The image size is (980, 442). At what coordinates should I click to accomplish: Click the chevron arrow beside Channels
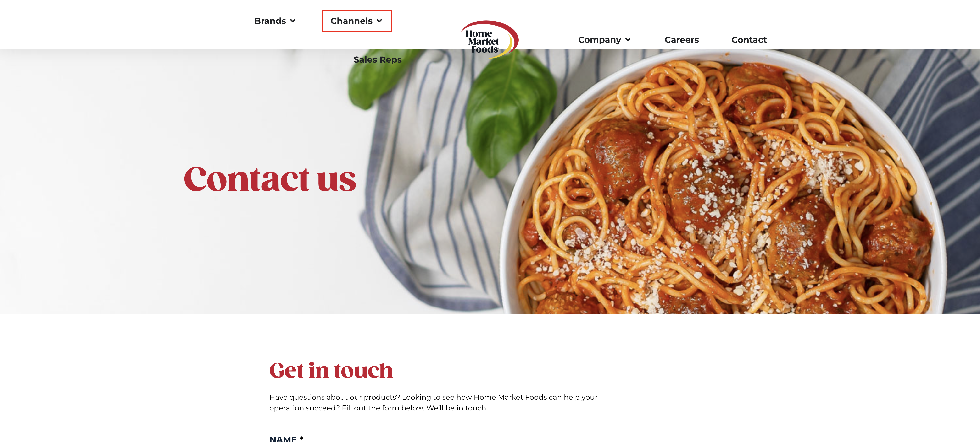[x=379, y=21]
